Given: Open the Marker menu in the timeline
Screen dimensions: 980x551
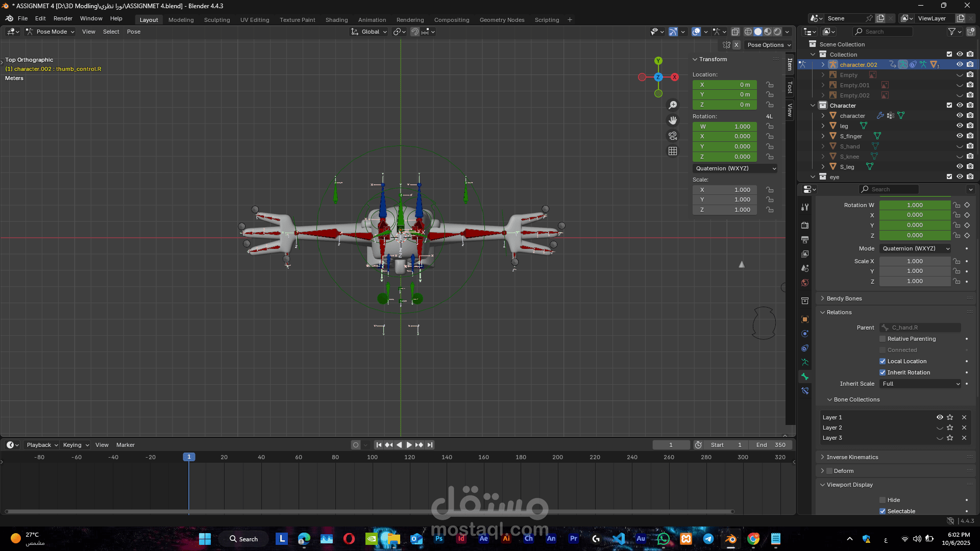Looking at the screenshot, I should 126,445.
